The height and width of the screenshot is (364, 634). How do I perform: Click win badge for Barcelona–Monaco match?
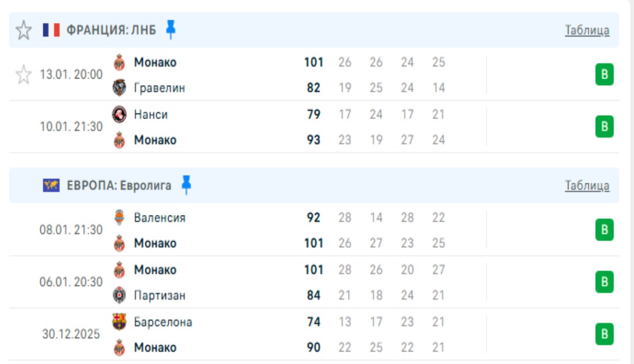click(x=605, y=334)
